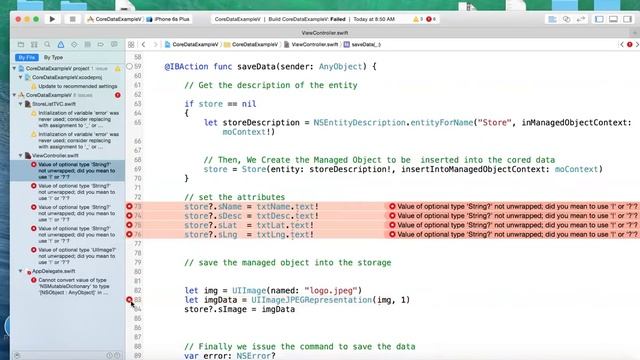Image resolution: width=640 pixels, height=360 pixels.
Task: Collapse the CoreDataExampleV project issues group
Action: (15, 68)
